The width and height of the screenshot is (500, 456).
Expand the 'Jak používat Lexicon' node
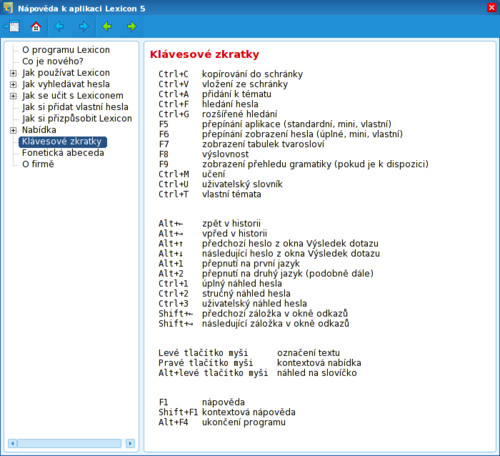pos(13,73)
